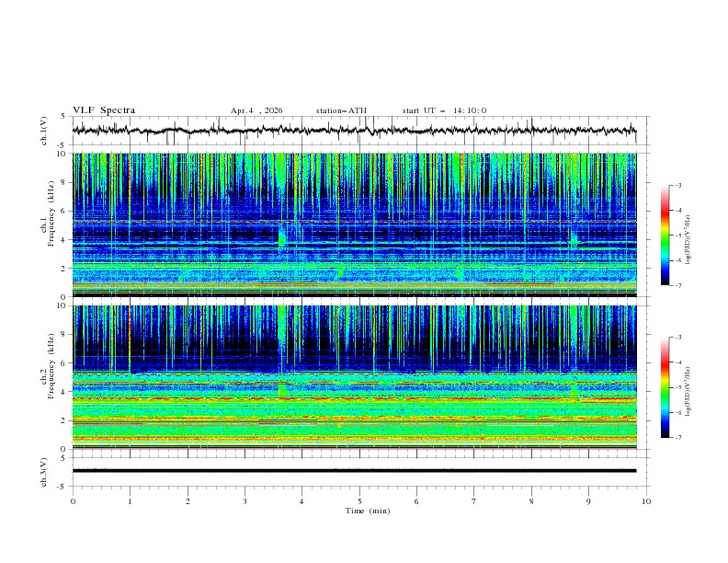Click the "station=ATH" header label
The width and height of the screenshot is (728, 563).
tap(341, 110)
